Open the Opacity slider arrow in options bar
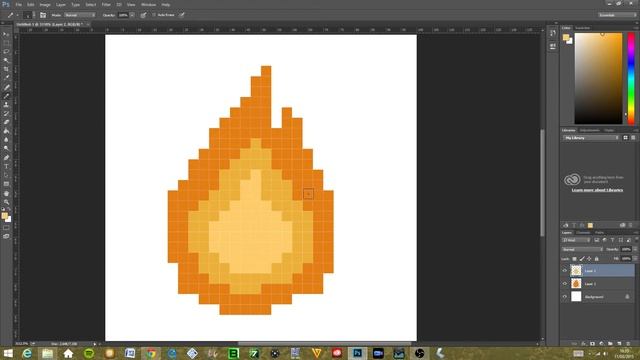 pos(132,15)
